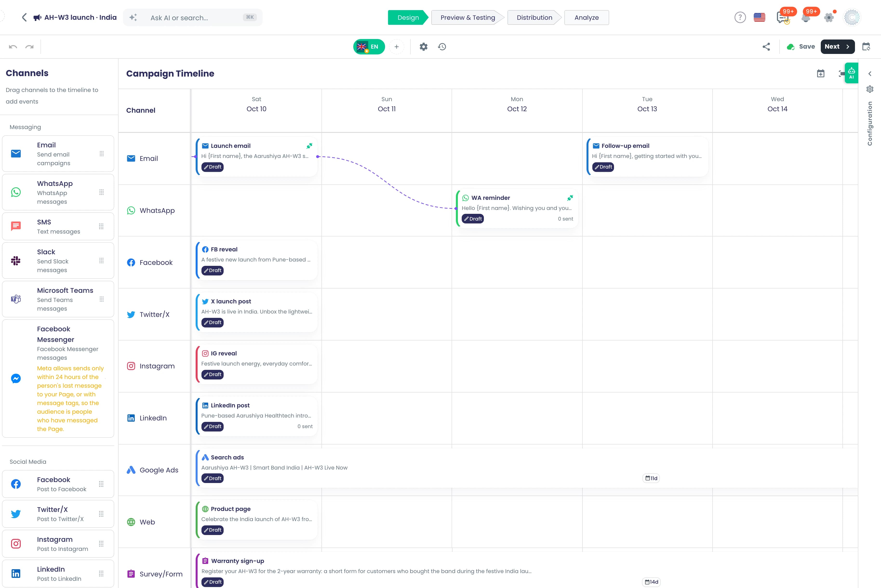Open the US flag language selector
The height and width of the screenshot is (588, 881).
click(760, 17)
